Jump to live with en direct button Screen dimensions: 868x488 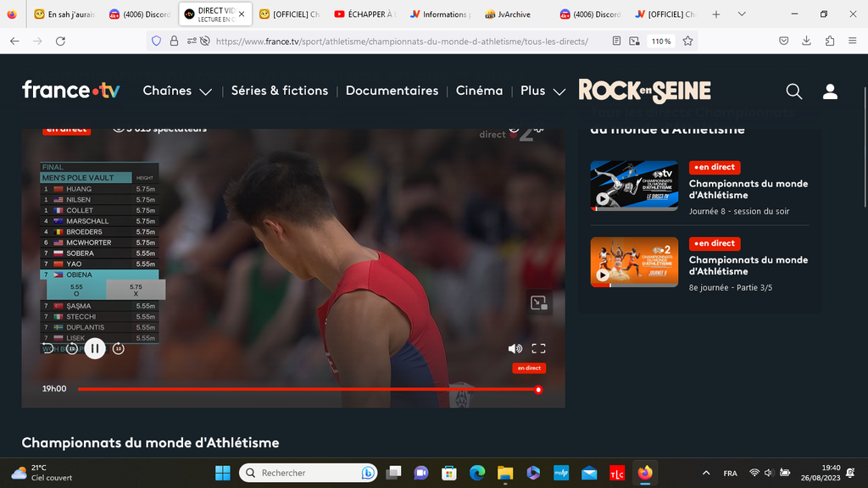[x=529, y=368]
